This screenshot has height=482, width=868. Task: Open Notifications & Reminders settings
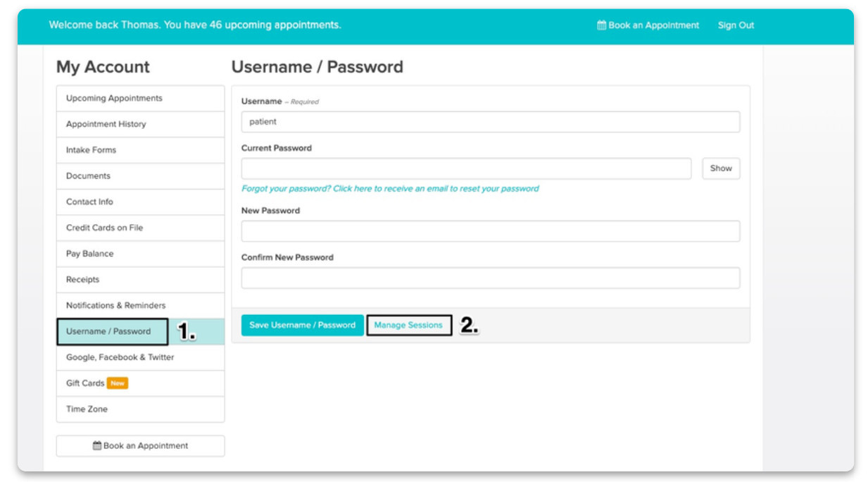pyautogui.click(x=116, y=306)
